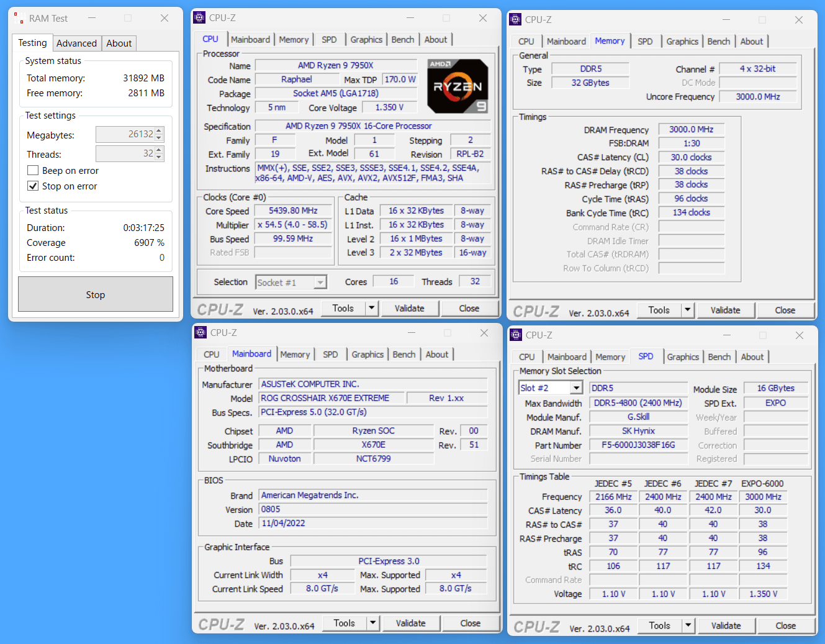Click the DRAM Frequency value 3000.0 MHz
This screenshot has height=644, width=825.
tap(691, 129)
